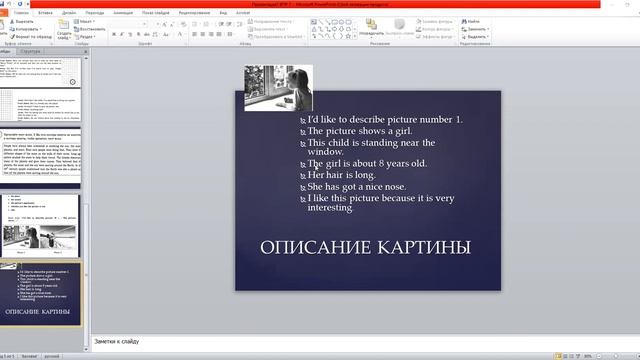Open the Acrobat ribbon tab
This screenshot has height=360, width=640.
[x=243, y=13]
